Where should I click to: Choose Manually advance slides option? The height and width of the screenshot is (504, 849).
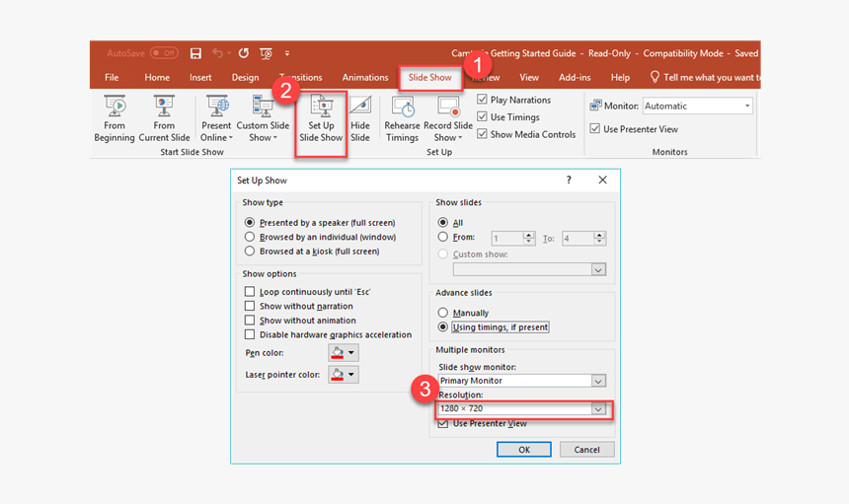click(443, 313)
